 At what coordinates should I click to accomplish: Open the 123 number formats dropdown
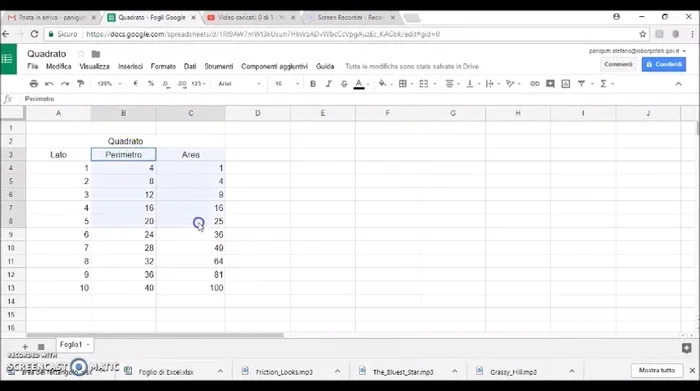coord(198,83)
